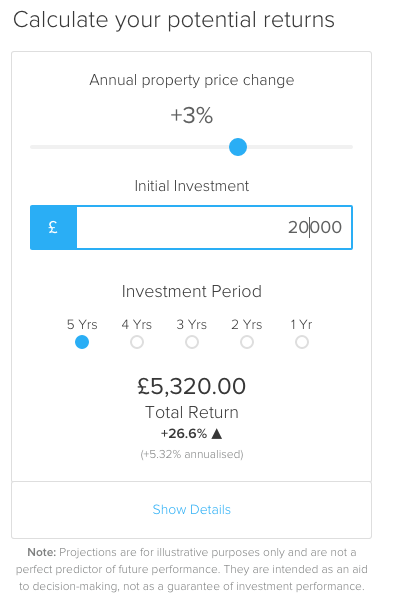Viewport: 398px width, 598px height.
Task: Pick the 3 Yrs radio button
Action: tap(192, 342)
